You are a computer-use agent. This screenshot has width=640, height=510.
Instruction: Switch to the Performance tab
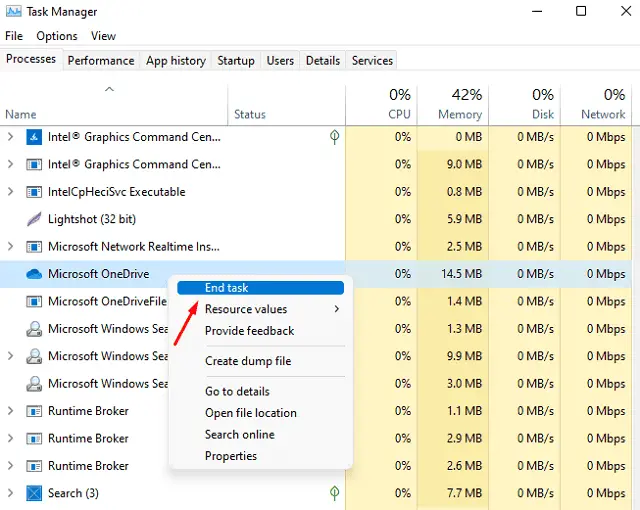100,61
